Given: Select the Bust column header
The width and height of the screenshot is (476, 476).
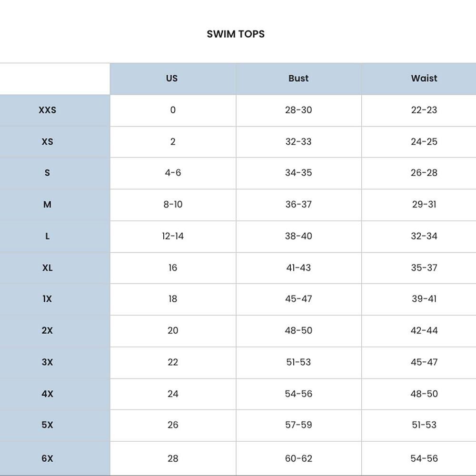Looking at the screenshot, I should coord(298,79).
